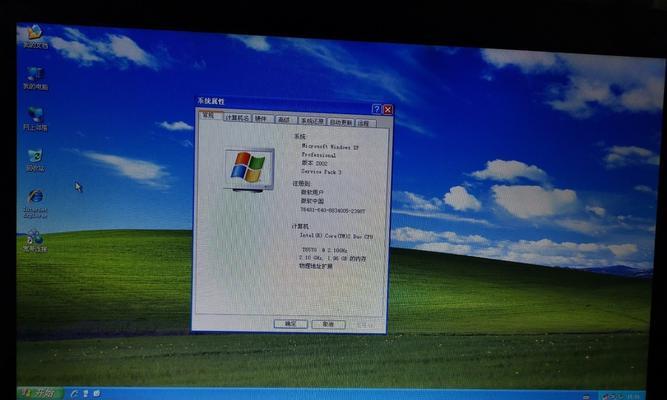Click the "Microsoft Windows XP" text
Image resolution: width=667 pixels, height=400 pixels.
(x=330, y=147)
